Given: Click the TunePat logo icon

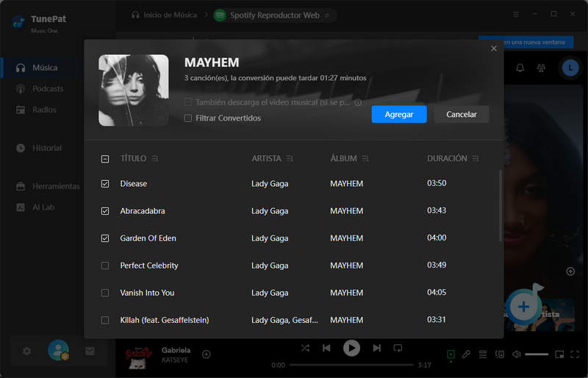Looking at the screenshot, I should point(18,23).
